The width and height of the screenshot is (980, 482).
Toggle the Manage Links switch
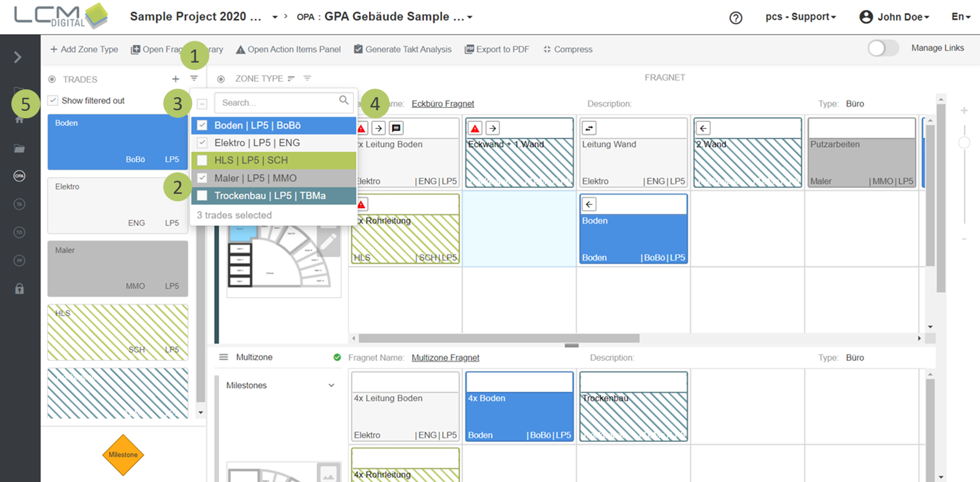[883, 48]
